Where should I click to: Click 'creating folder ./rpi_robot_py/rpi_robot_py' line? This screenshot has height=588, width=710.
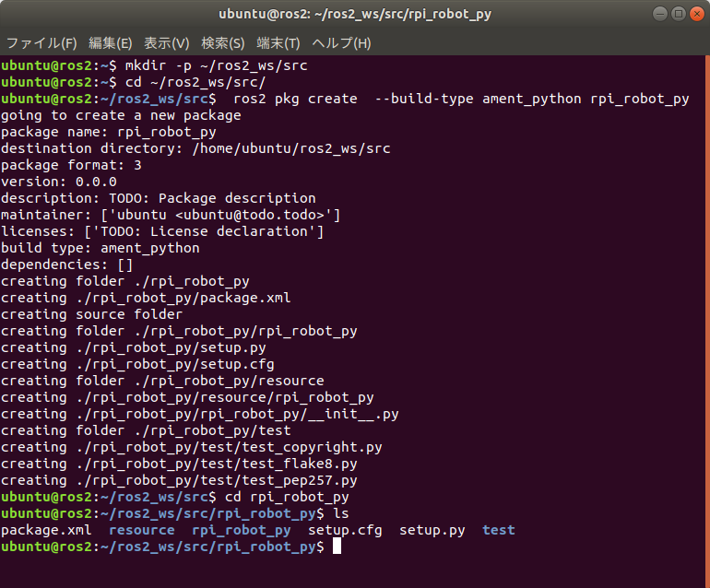click(179, 332)
